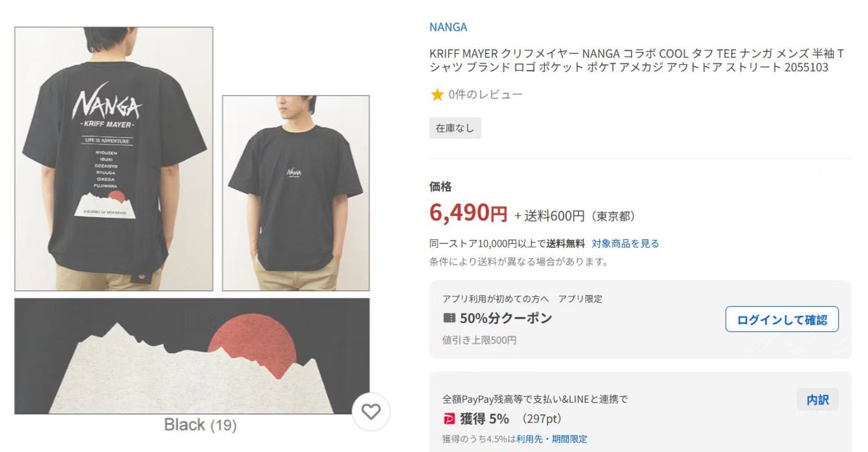Click the KRIFF MAYER product title
Screen dimensions: 868x452
[636, 60]
